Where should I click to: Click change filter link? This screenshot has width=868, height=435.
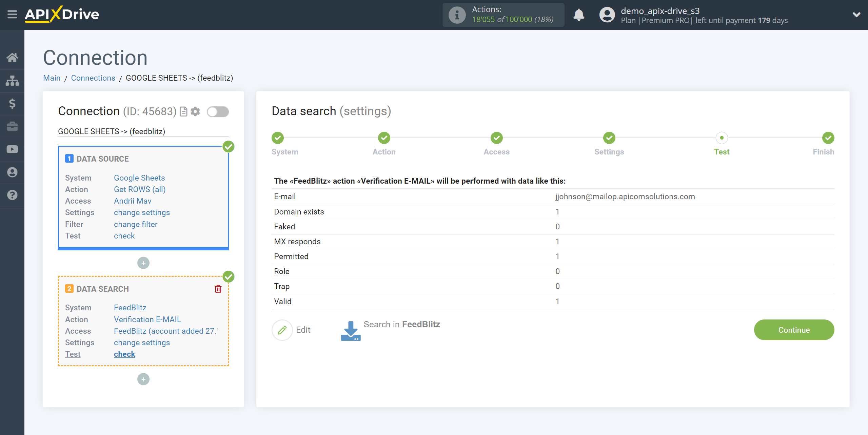pyautogui.click(x=136, y=224)
